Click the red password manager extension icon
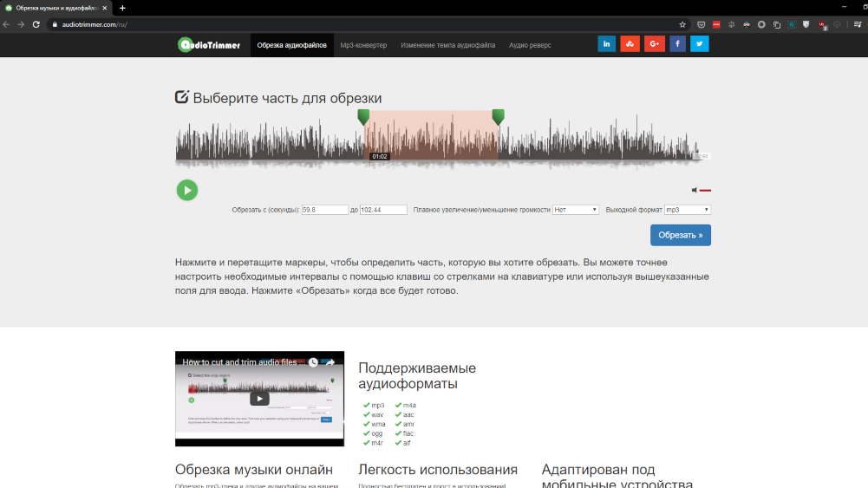 (x=716, y=24)
